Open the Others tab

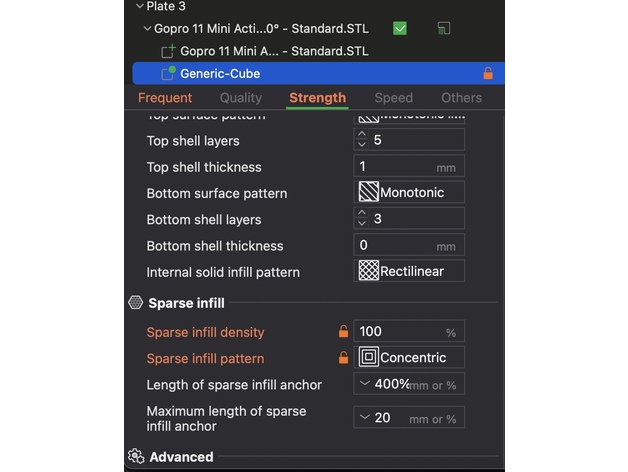pos(461,98)
